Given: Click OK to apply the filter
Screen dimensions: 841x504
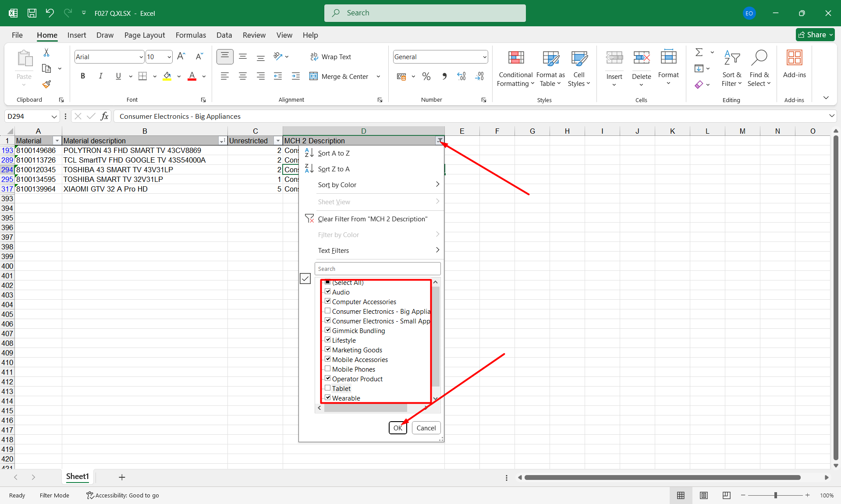Looking at the screenshot, I should point(397,428).
